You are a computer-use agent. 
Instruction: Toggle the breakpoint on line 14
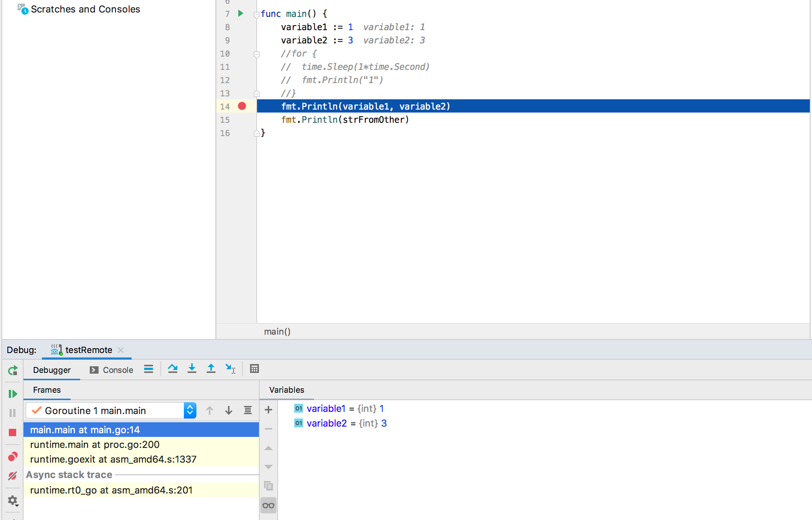[x=242, y=106]
